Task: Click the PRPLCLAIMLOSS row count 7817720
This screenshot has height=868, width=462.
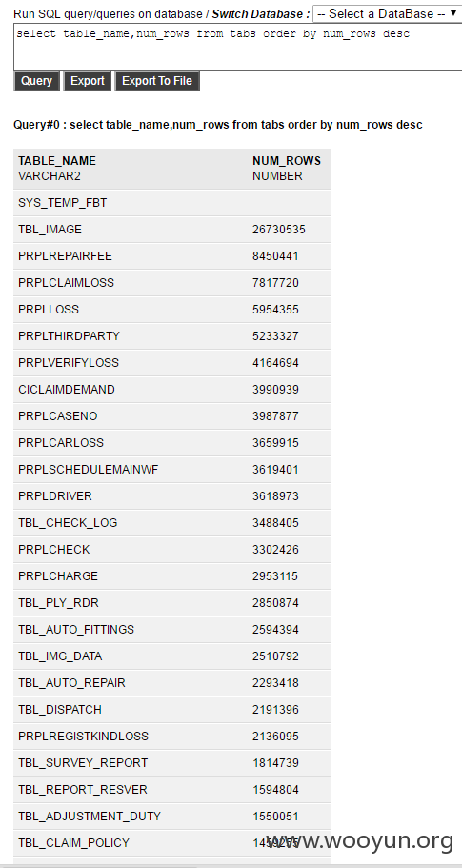Action: pos(275,283)
